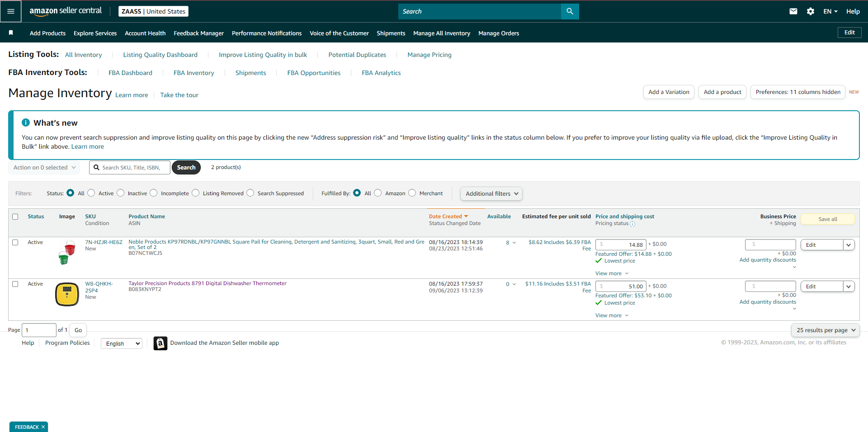The width and height of the screenshot is (868, 432).
Task: Open the Taylor Precision Products thermometer listing
Action: pos(208,283)
